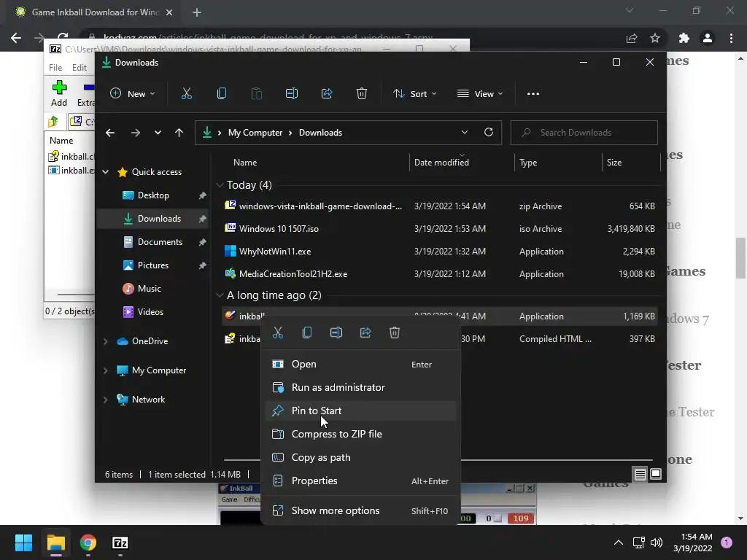
Task: Switch to details view layout icon
Action: pyautogui.click(x=640, y=474)
